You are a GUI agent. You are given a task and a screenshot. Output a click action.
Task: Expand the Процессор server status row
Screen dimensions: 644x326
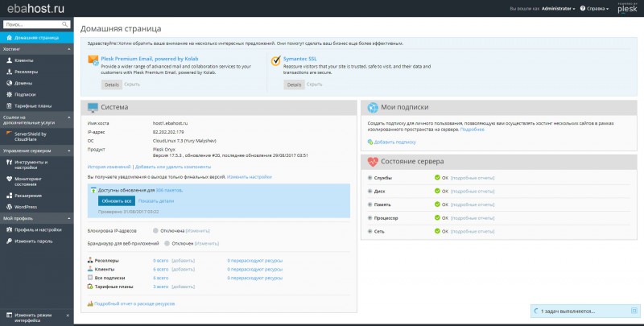(369, 217)
